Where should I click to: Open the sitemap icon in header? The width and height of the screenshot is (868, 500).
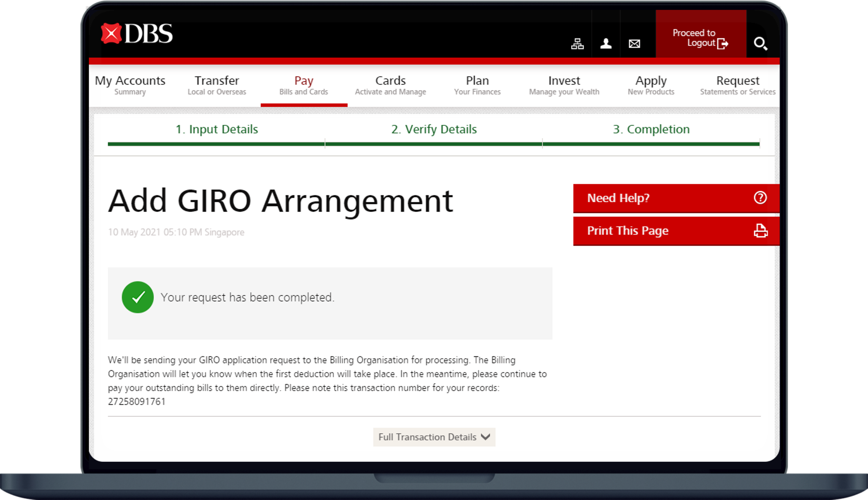click(x=577, y=44)
